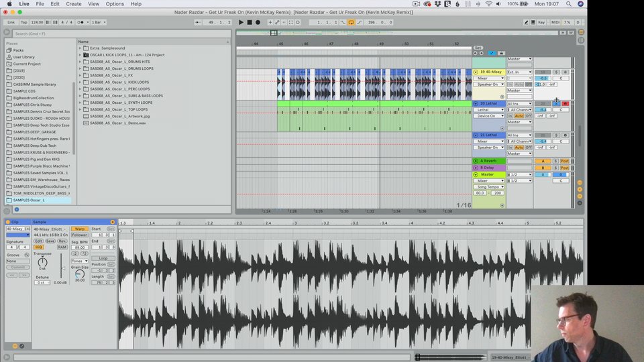Toggle the Automation Arm icon

pyautogui.click(x=277, y=22)
